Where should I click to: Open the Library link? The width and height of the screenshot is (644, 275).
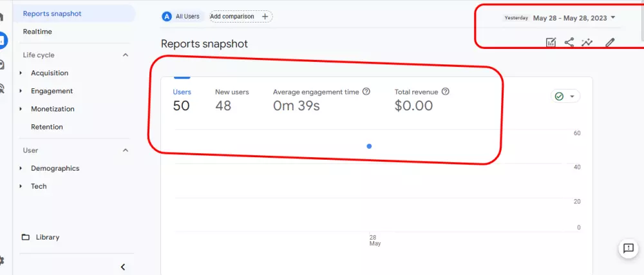click(47, 237)
